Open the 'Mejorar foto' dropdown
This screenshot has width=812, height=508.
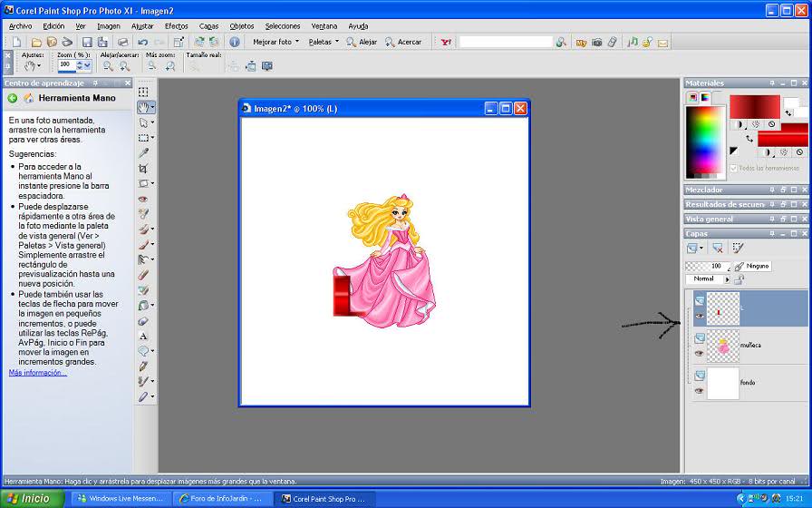point(276,42)
